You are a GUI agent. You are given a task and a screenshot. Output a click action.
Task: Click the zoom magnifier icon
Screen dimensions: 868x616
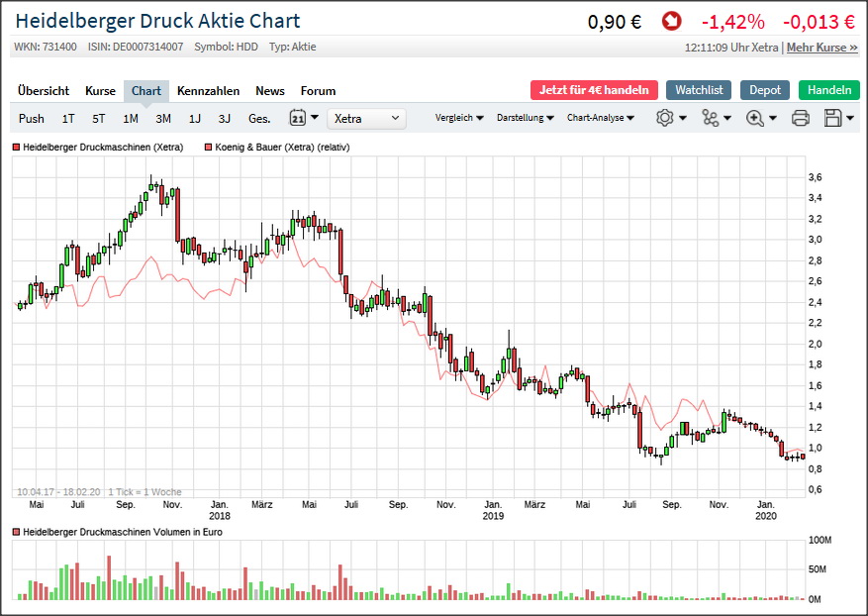pyautogui.click(x=755, y=118)
